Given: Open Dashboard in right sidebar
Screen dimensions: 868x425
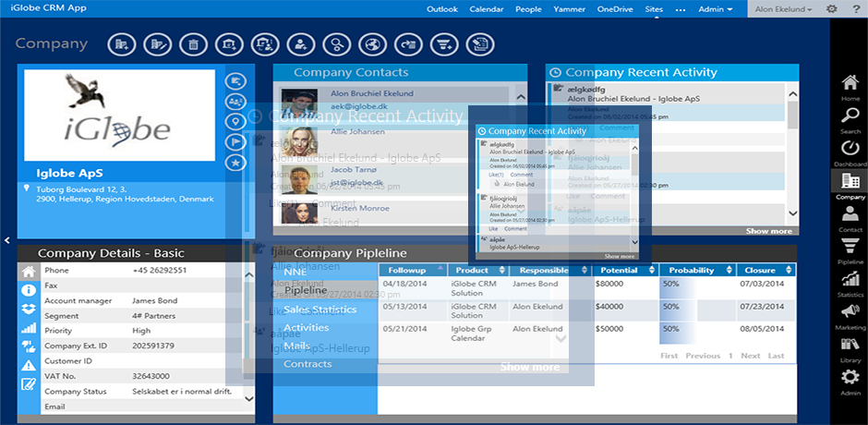Looking at the screenshot, I should pyautogui.click(x=850, y=153).
